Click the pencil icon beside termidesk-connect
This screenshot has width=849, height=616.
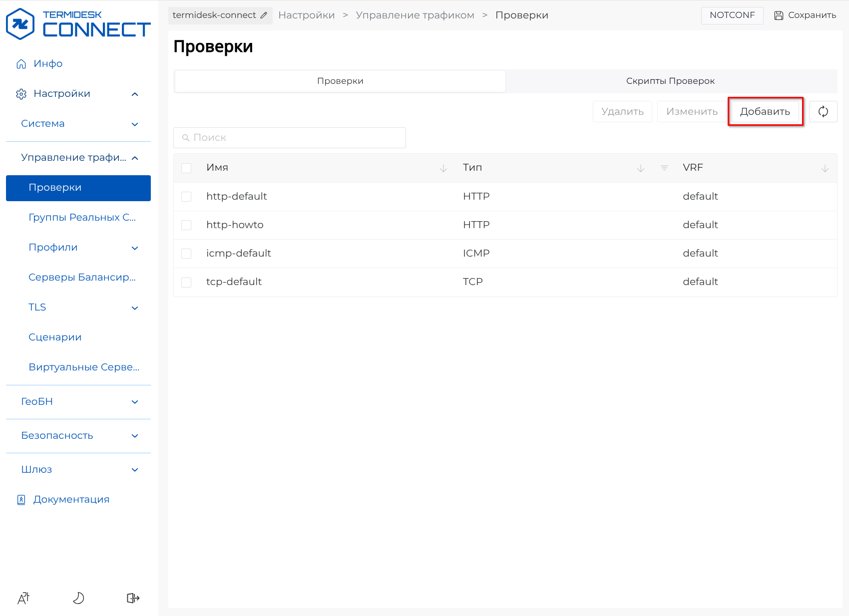(x=264, y=15)
